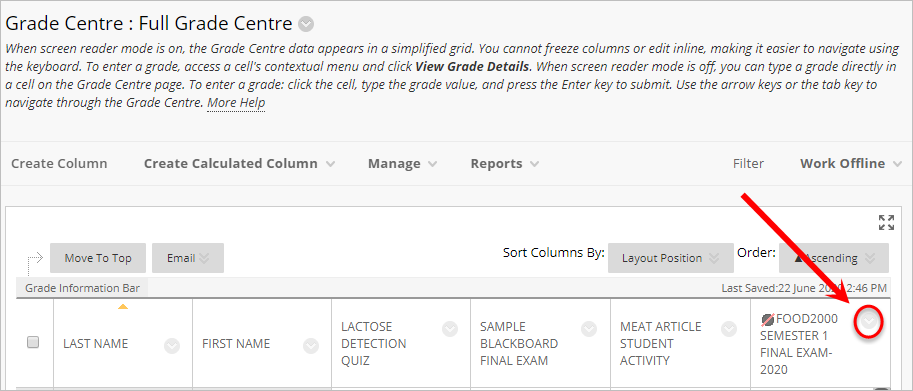This screenshot has width=913, height=391.
Task: Open the Reports menu
Action: [504, 164]
